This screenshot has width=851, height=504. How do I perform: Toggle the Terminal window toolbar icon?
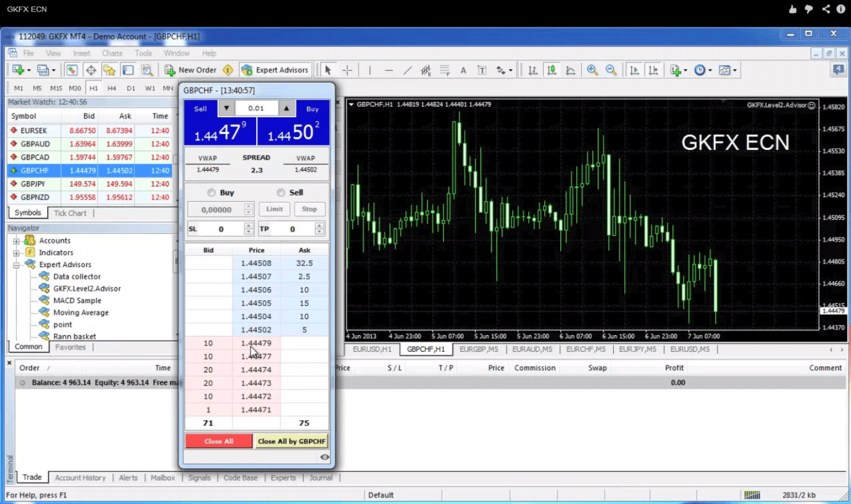[x=128, y=70]
